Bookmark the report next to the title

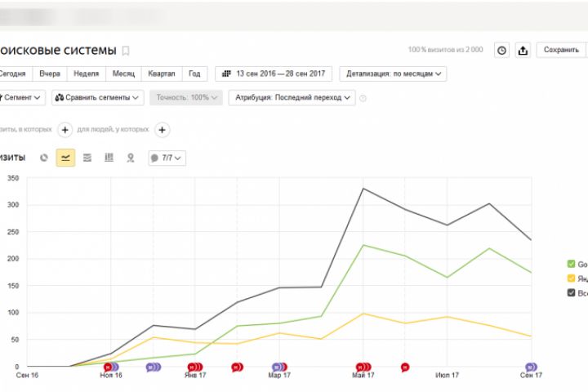[126, 51]
